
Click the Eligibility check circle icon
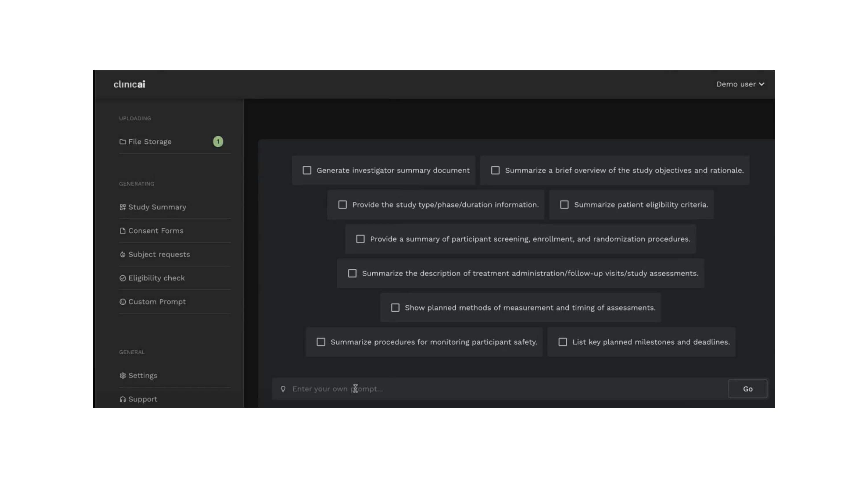(123, 278)
